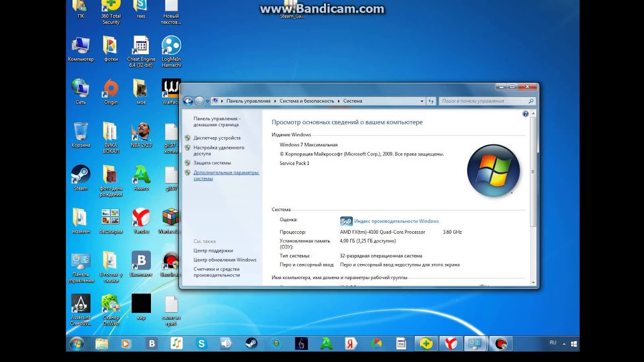The width and height of the screenshot is (644, 362).
Task: Launch Steam desktop shortcut
Action: tap(80, 178)
